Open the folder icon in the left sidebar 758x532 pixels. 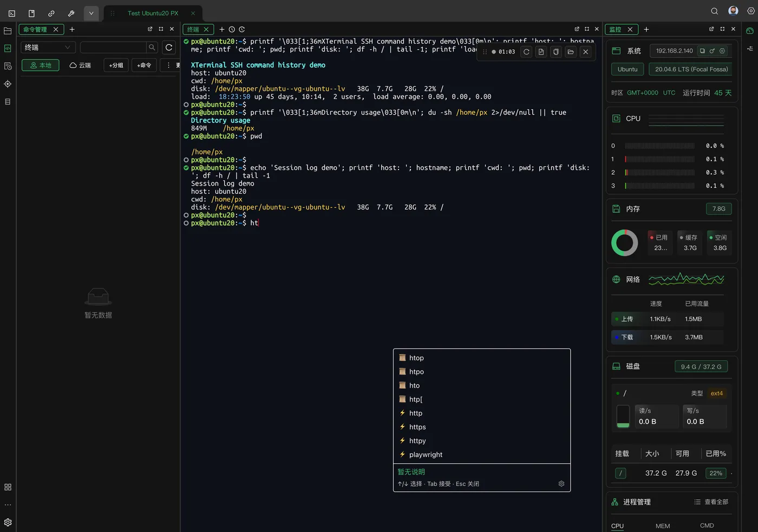[8, 31]
